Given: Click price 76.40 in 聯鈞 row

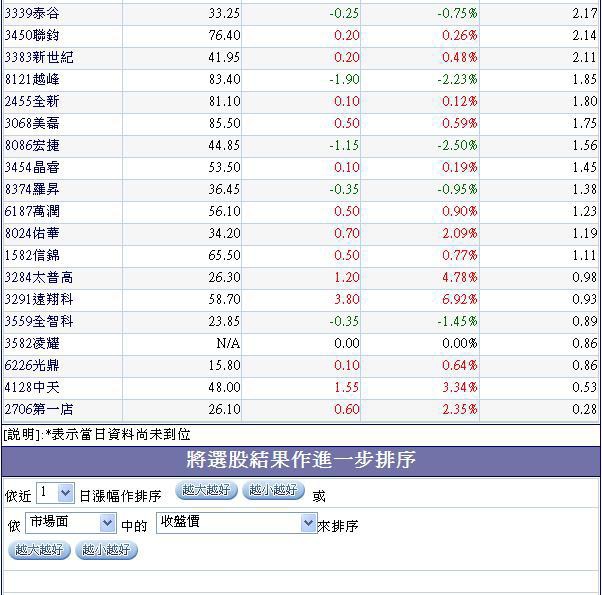Looking at the screenshot, I should pos(224,35).
